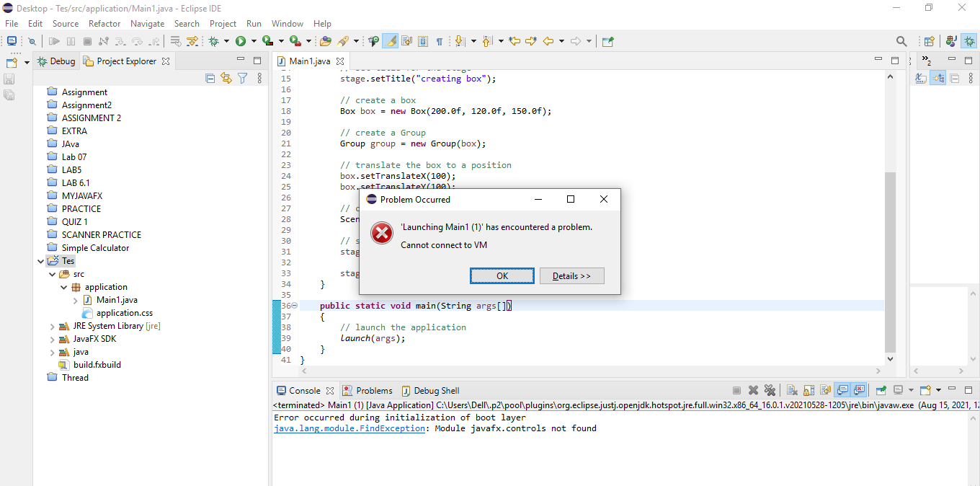The height and width of the screenshot is (486, 980).
Task: Toggle Show Console on Standard Out
Action: tap(842, 390)
